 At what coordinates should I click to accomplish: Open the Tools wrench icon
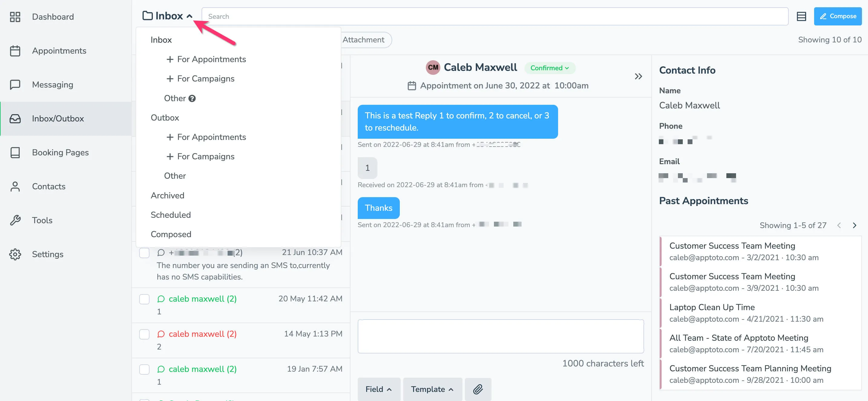(x=15, y=220)
